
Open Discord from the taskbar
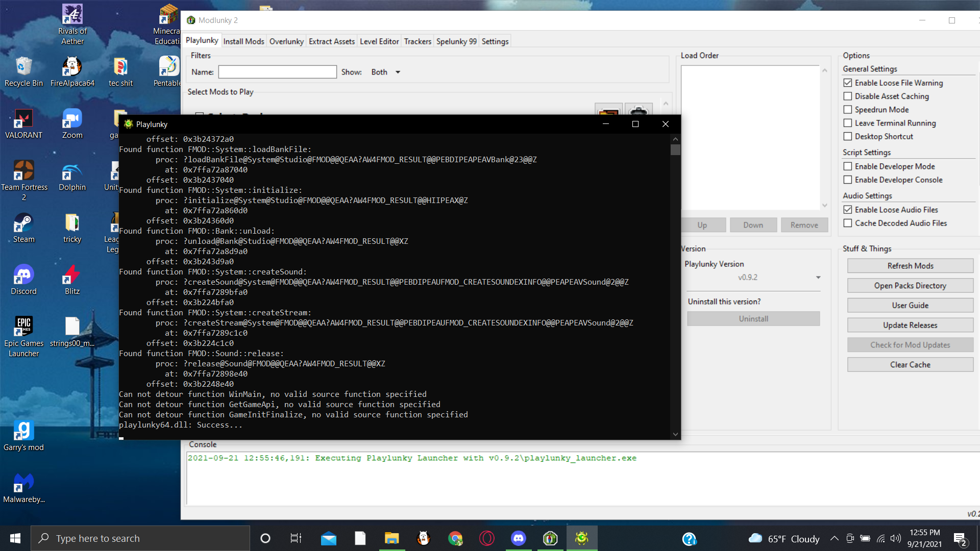point(519,538)
